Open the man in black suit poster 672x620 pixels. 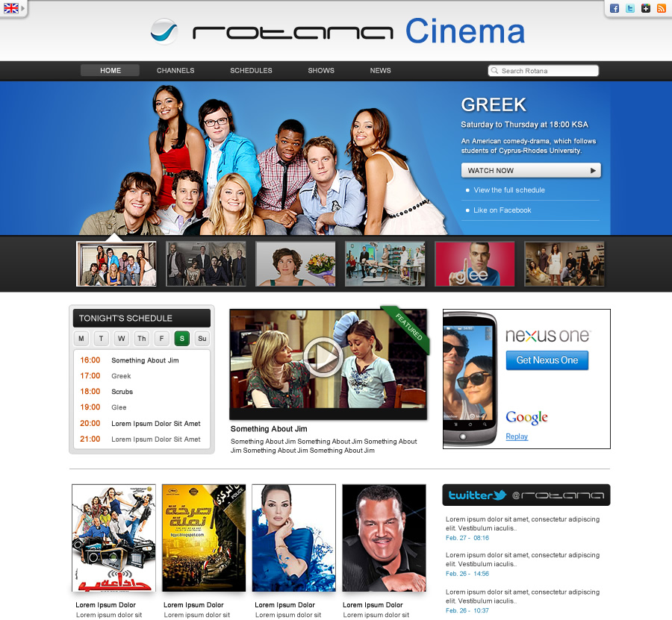(x=384, y=538)
